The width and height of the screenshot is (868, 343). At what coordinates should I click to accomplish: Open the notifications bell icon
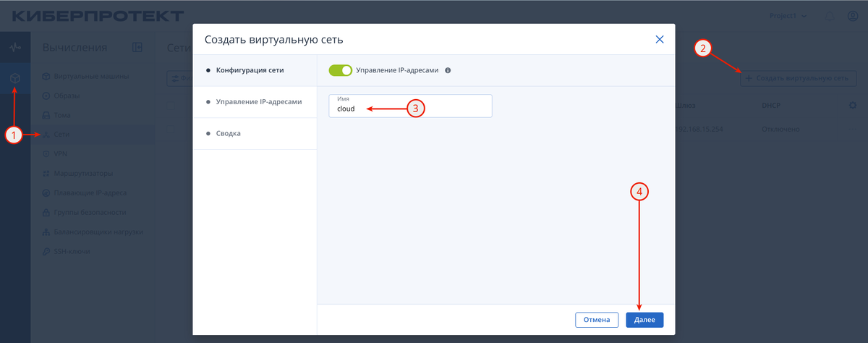click(830, 15)
